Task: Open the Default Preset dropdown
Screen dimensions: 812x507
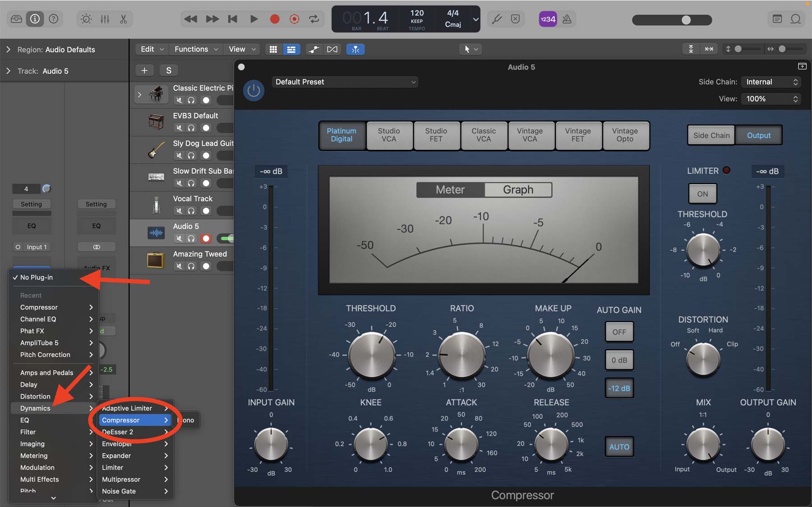Action: (x=345, y=82)
